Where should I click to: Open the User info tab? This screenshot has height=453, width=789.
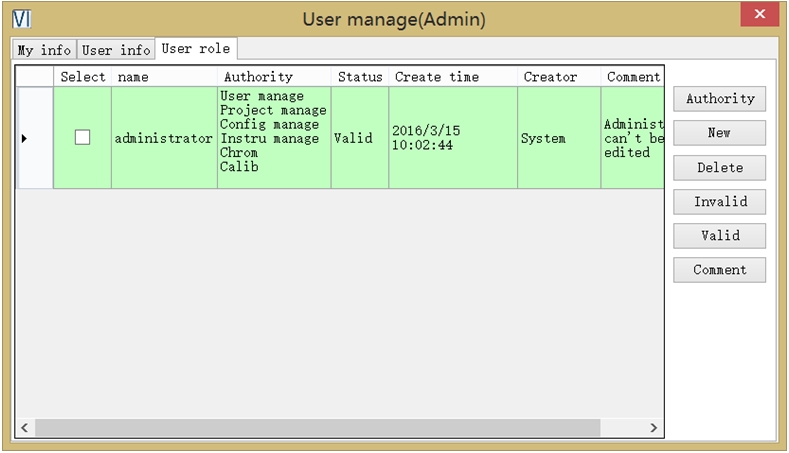[116, 50]
